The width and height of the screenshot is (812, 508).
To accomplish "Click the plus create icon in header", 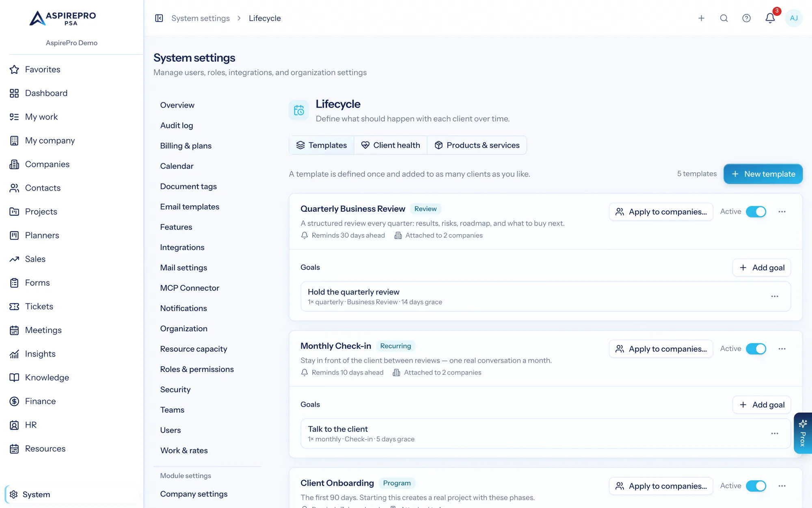I will 701,18.
